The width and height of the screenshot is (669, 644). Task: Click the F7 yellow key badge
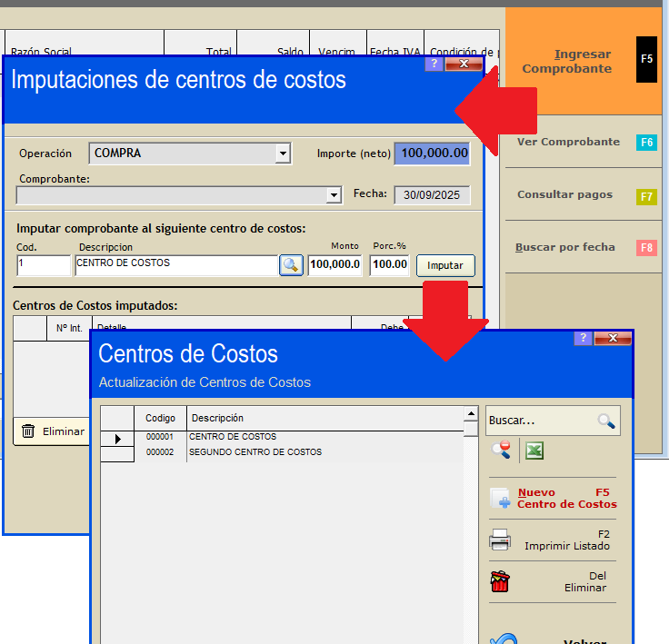tap(646, 197)
